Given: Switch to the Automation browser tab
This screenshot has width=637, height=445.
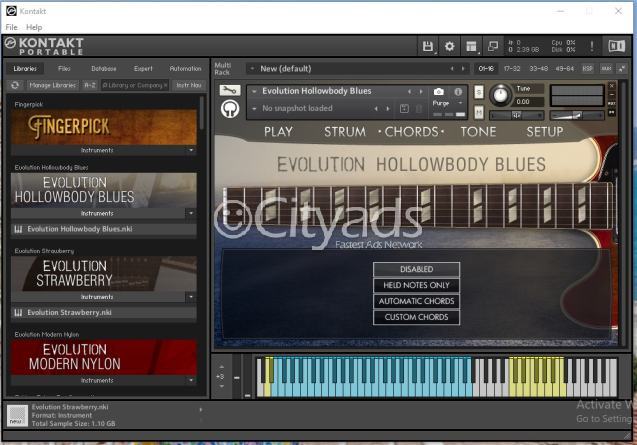Looking at the screenshot, I should [x=185, y=69].
